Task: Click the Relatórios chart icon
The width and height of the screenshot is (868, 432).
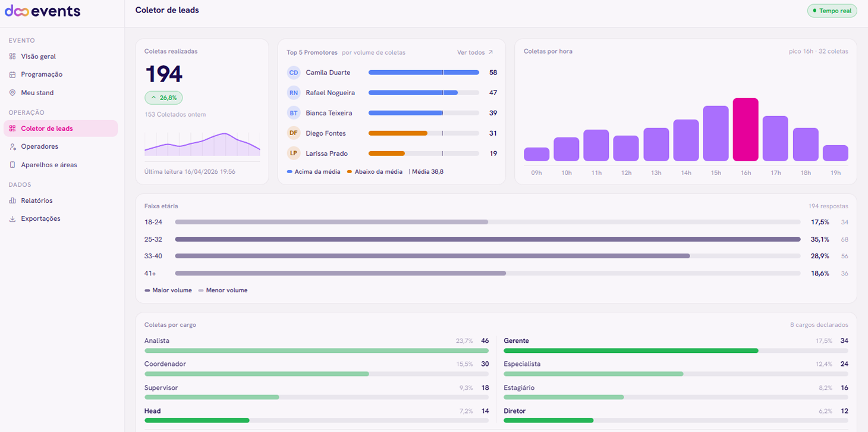Action: (12, 201)
